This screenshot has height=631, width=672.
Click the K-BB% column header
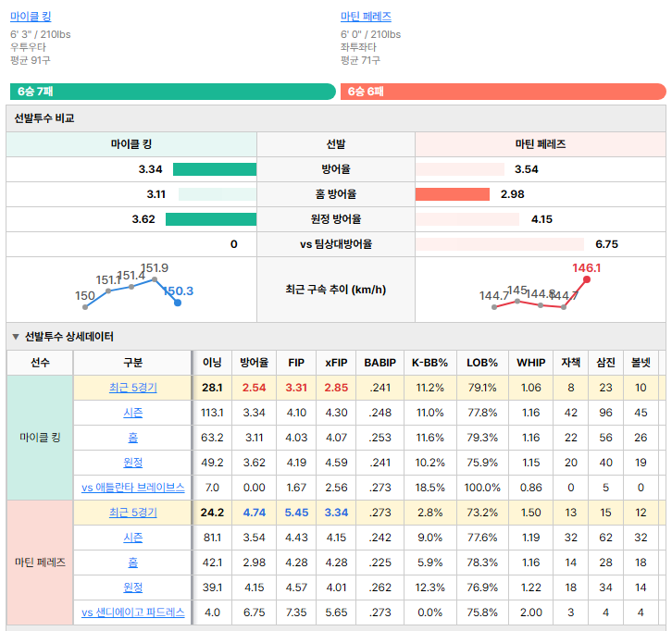(429, 363)
